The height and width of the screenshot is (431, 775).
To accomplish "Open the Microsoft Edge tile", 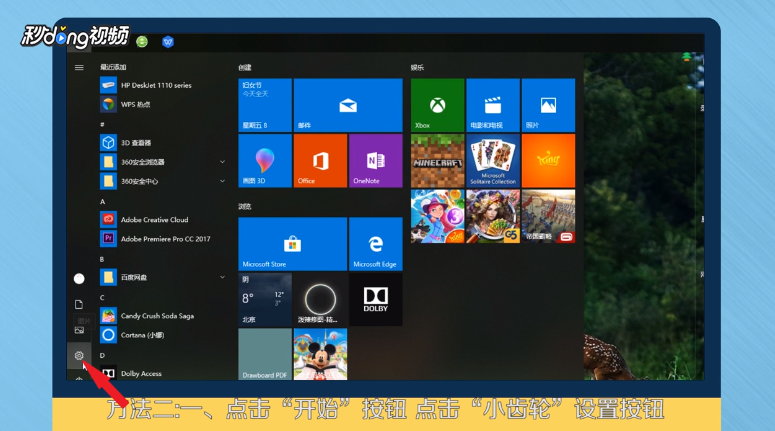I will coord(376,244).
